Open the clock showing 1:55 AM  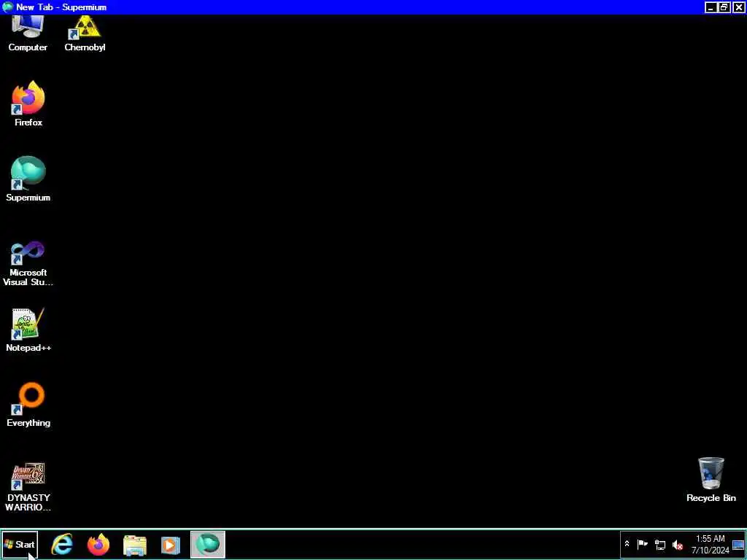pos(711,544)
